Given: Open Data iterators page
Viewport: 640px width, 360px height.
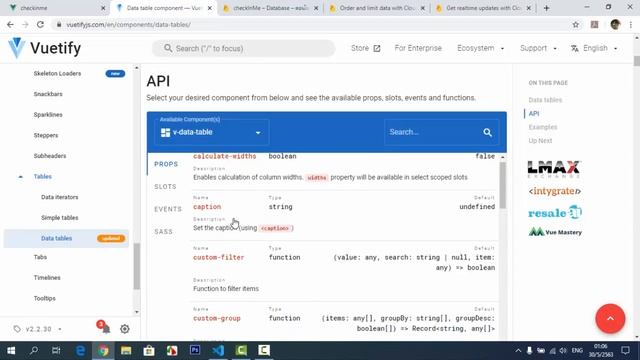Looking at the screenshot, I should 60,197.
